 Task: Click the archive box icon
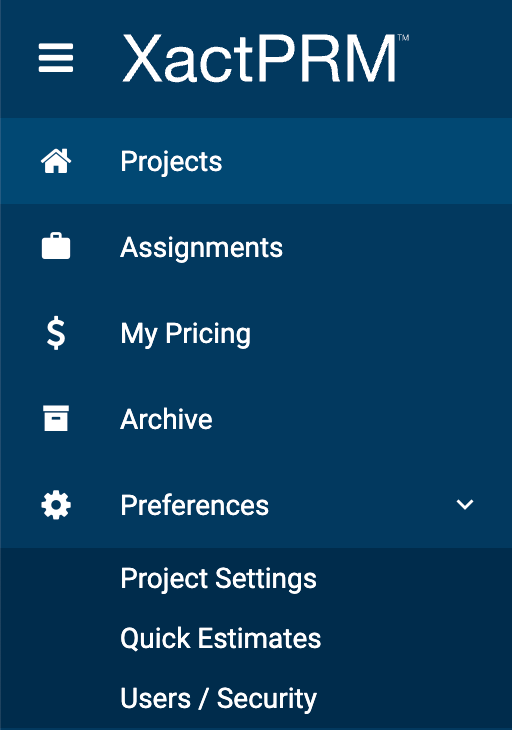coord(56,418)
